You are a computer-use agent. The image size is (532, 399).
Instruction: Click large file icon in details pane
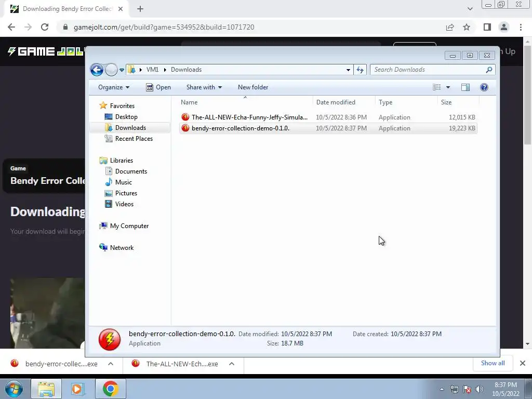110,339
